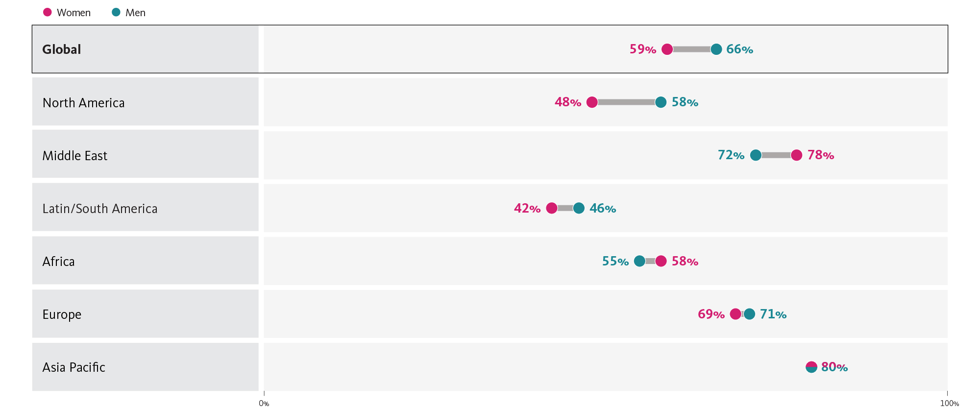Viewport: 980px width, 408px height.
Task: Click the pink Women legend dot
Action: 48,12
